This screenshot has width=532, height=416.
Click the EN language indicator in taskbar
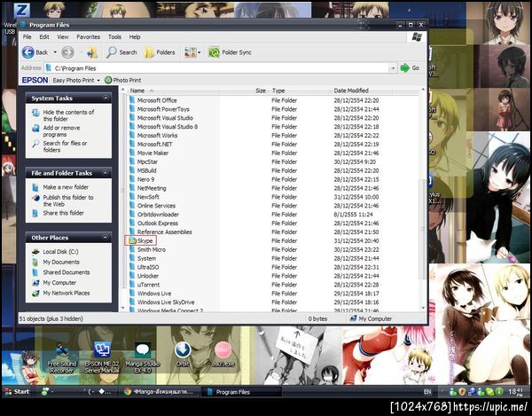(427, 392)
